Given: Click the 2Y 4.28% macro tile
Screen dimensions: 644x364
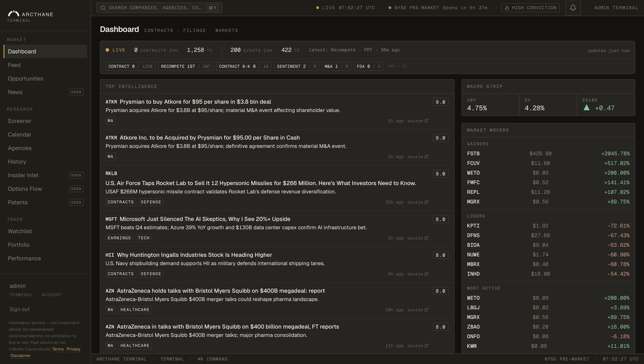Looking at the screenshot, I should pyautogui.click(x=548, y=105).
